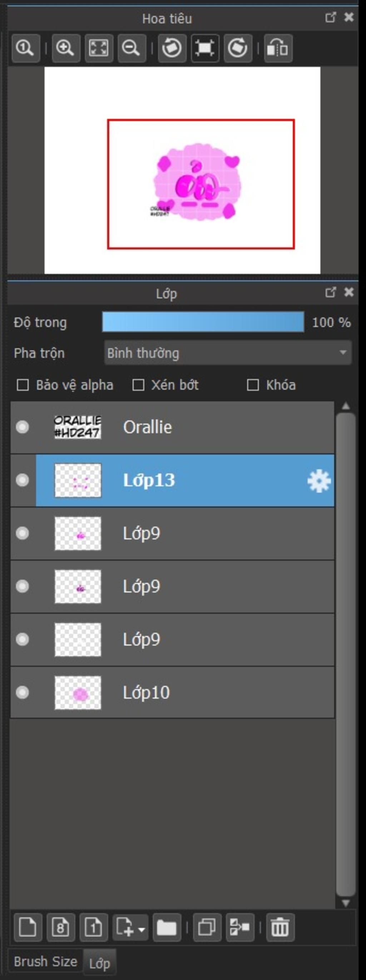Open the Pha trộn blend mode dropdown
The height and width of the screenshot is (980, 366).
pos(228,353)
